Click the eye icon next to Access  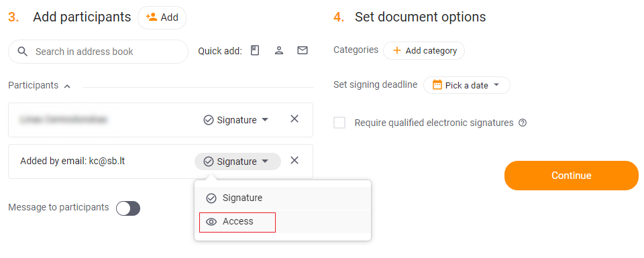[211, 222]
